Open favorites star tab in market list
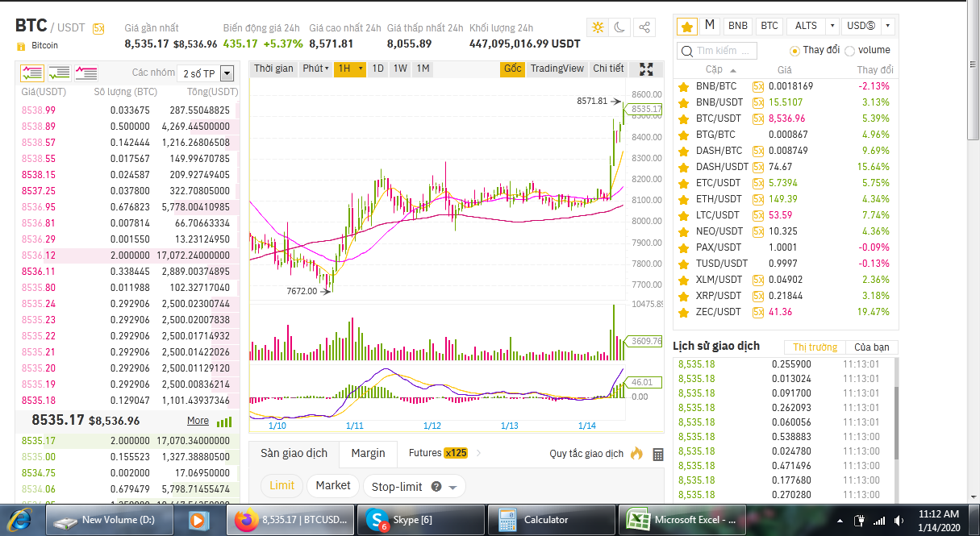 (686, 26)
